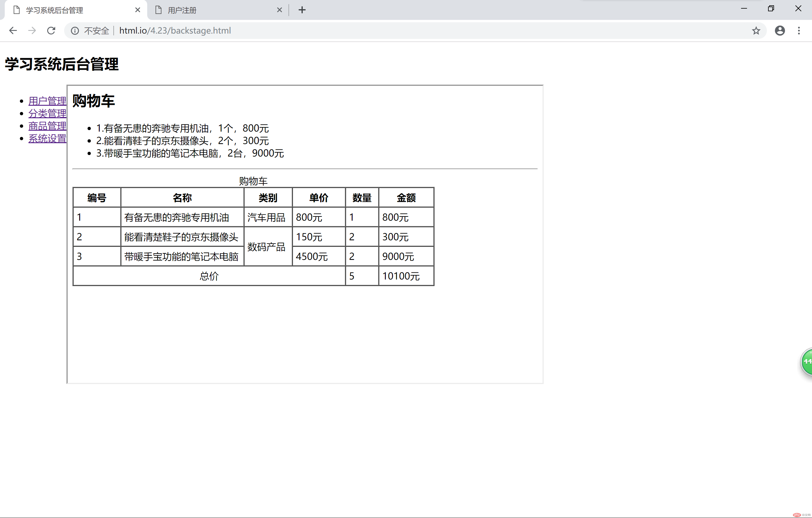Screen dimensions: 812x518
Task: Restore down the browser window
Action: 771,9
